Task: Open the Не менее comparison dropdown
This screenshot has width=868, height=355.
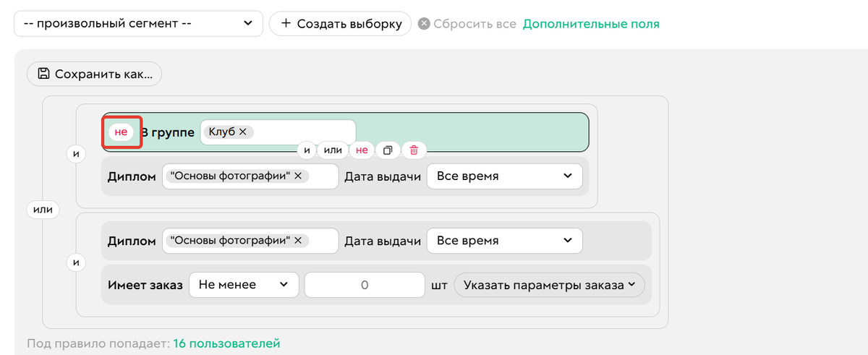Action: click(x=244, y=285)
